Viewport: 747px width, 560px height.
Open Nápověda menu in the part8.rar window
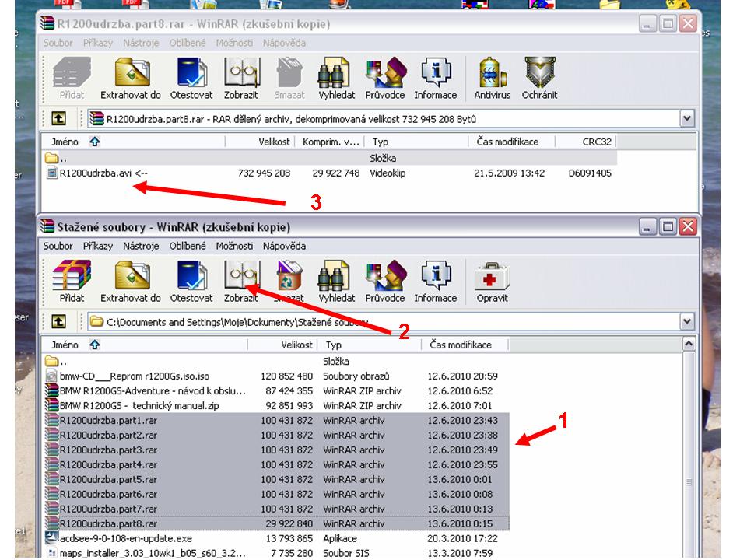coord(285,43)
